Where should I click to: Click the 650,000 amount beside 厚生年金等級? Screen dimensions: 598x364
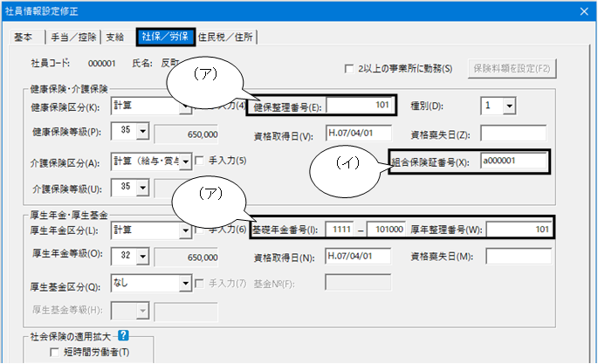[186, 258]
